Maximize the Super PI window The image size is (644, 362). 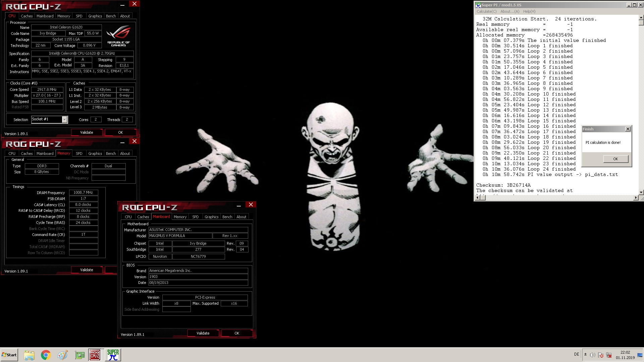pos(634,5)
